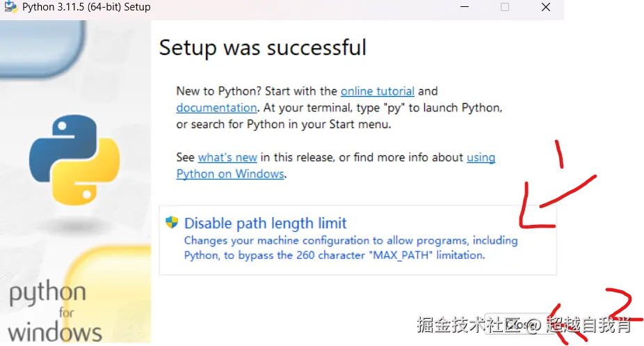This screenshot has width=644, height=346.
Task: Click the MAX_PATH limitation description text
Action: pyautogui.click(x=351, y=248)
